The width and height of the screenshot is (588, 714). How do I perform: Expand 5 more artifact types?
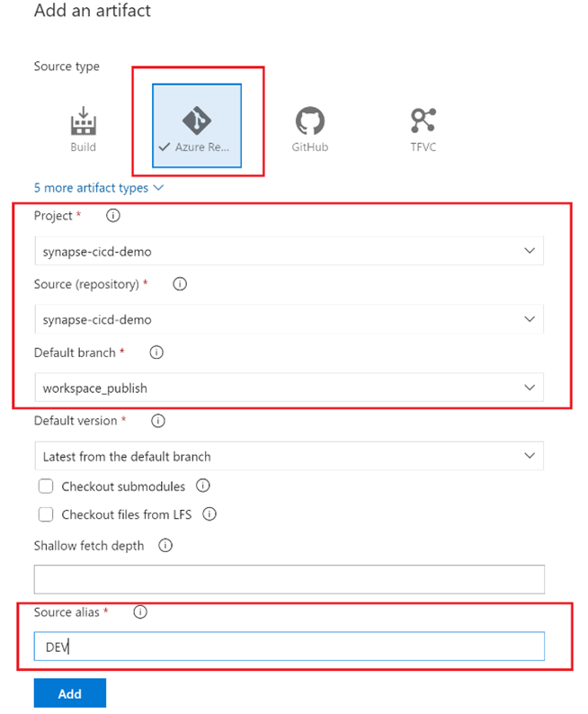(x=98, y=188)
